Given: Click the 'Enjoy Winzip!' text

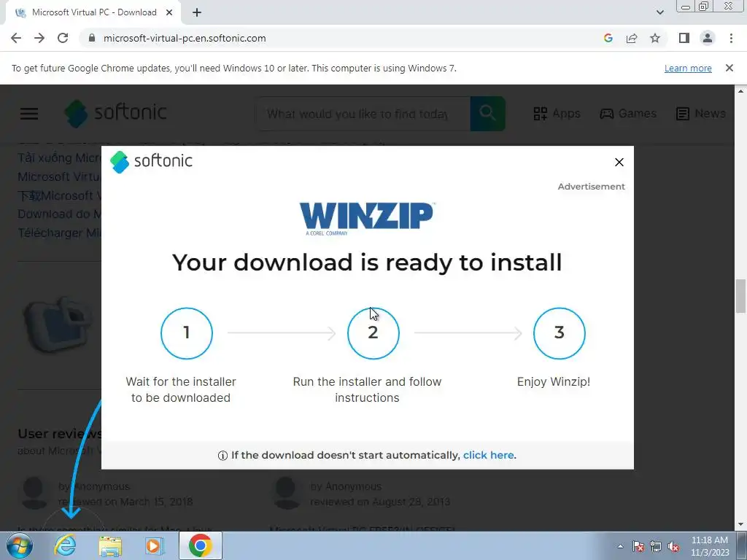Looking at the screenshot, I should tap(554, 382).
